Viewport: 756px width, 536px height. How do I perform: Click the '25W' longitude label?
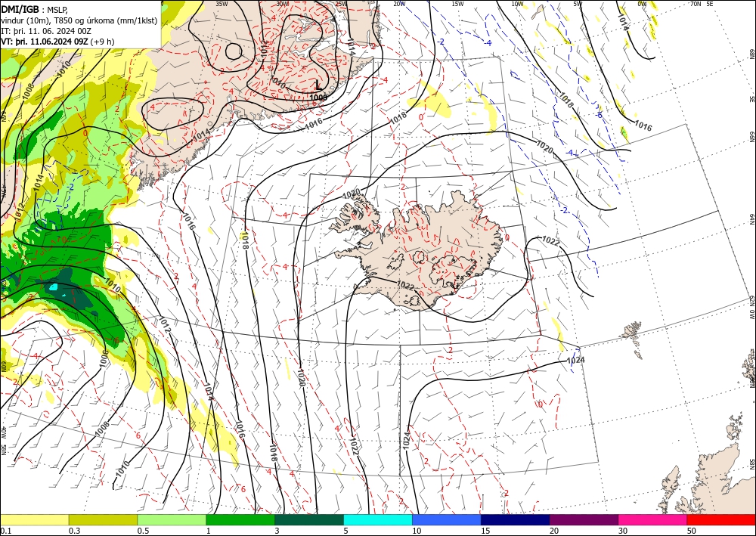pyautogui.click(x=341, y=4)
